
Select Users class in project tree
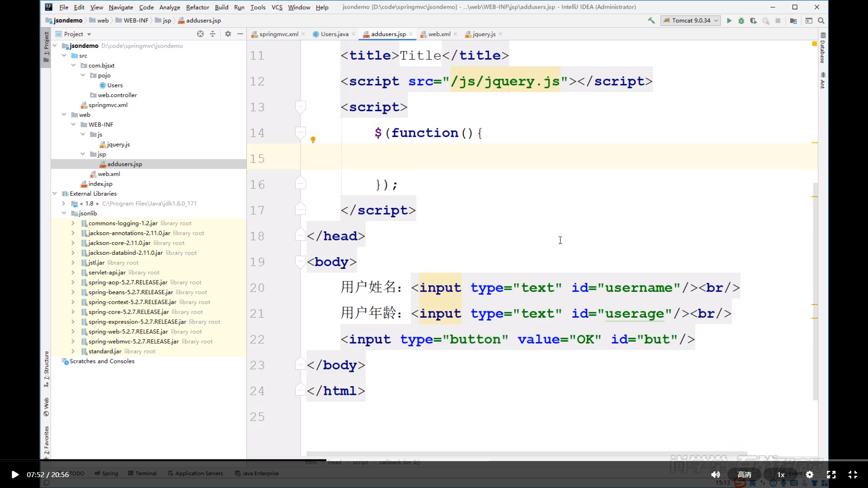coord(115,85)
